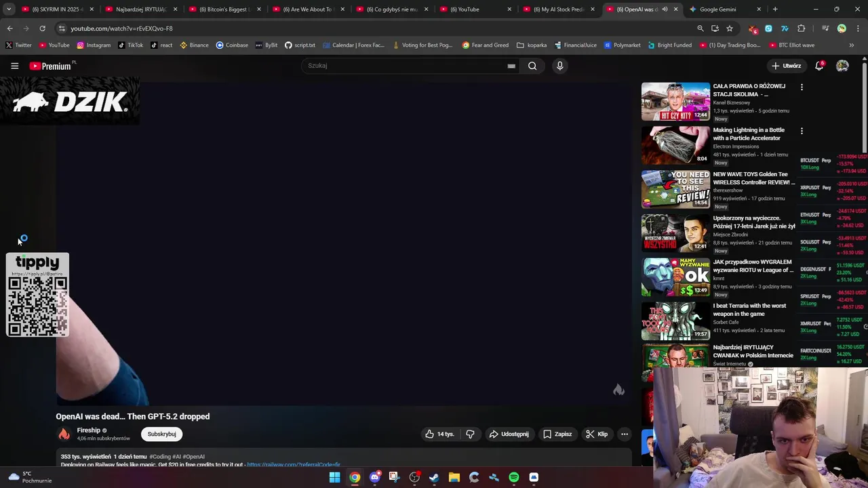Open the koparka bookmarks folder
The width and height of the screenshot is (868, 488).
(532, 45)
